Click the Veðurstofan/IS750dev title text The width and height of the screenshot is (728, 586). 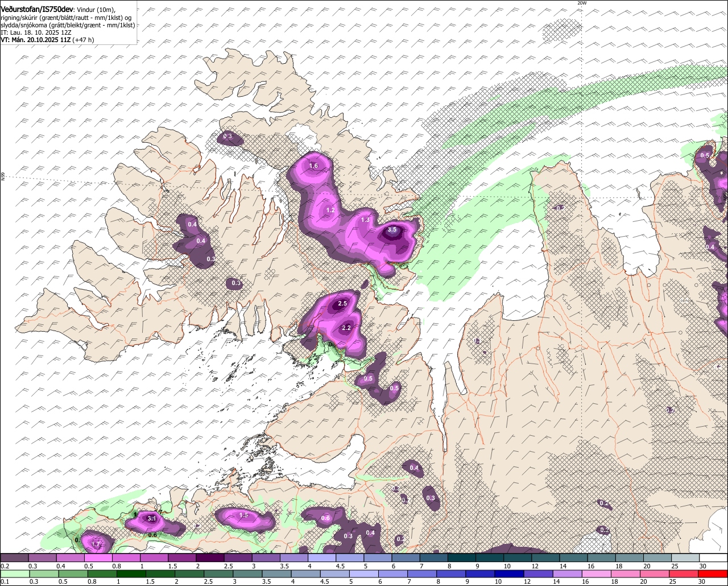coord(37,10)
